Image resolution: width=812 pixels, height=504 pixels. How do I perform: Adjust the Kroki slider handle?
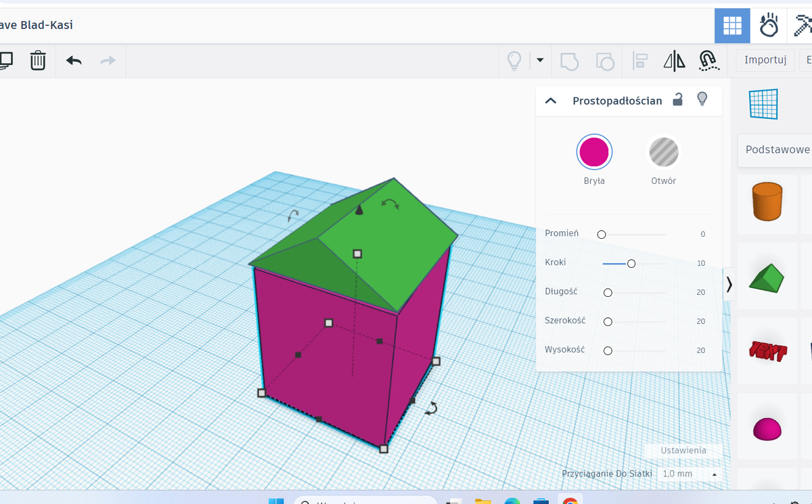click(x=631, y=263)
